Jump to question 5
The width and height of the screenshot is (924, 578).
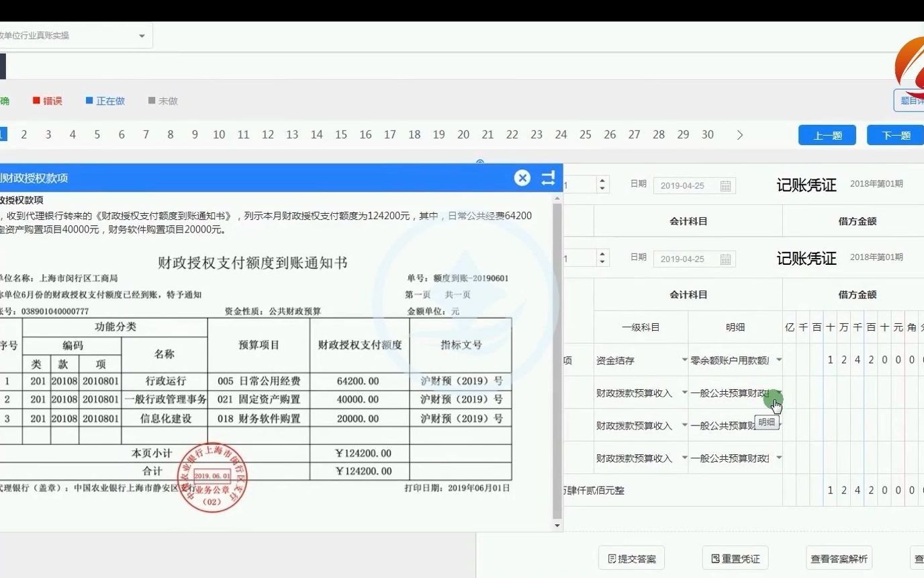click(x=97, y=134)
